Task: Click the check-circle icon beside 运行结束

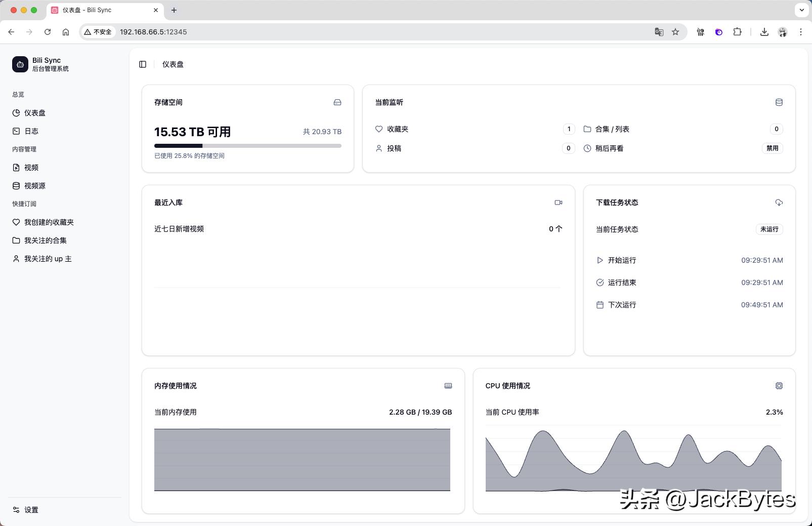Action: 600,282
